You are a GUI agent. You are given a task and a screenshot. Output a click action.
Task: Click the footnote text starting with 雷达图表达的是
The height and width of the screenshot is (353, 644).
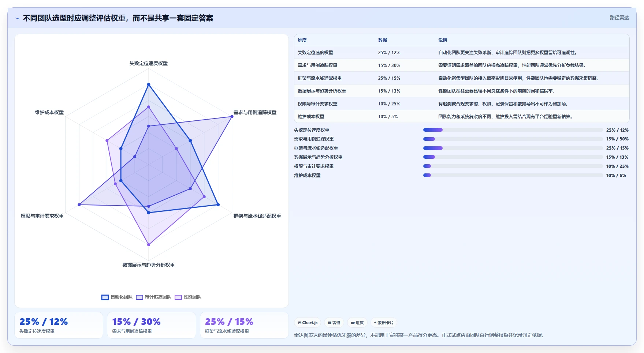(420, 335)
